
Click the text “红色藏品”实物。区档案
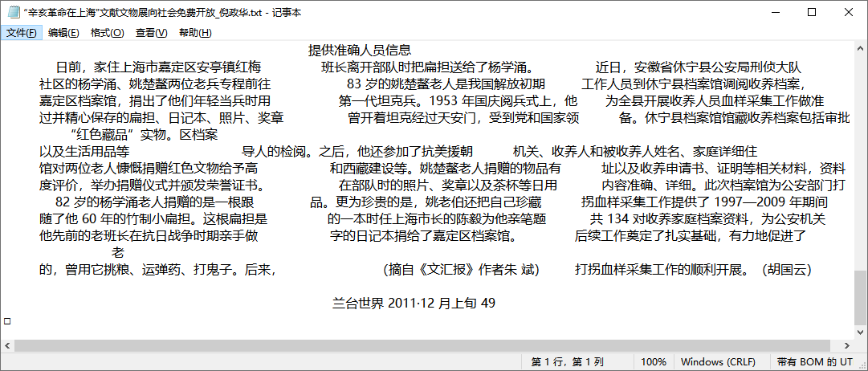coord(145,135)
